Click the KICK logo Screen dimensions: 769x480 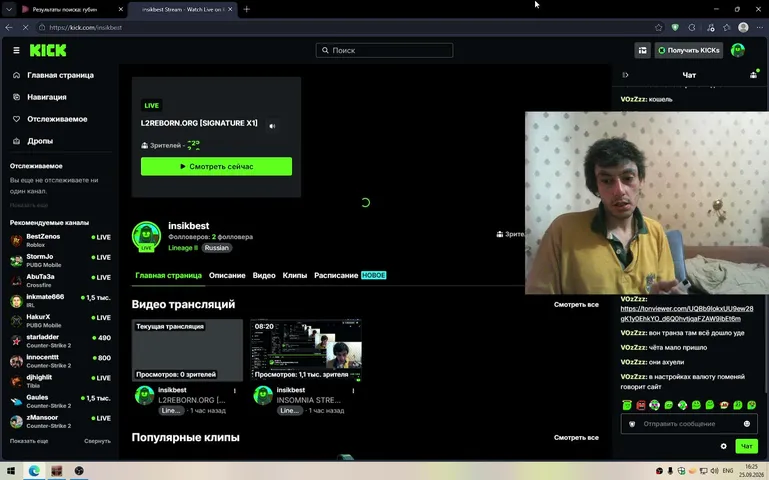[48, 51]
